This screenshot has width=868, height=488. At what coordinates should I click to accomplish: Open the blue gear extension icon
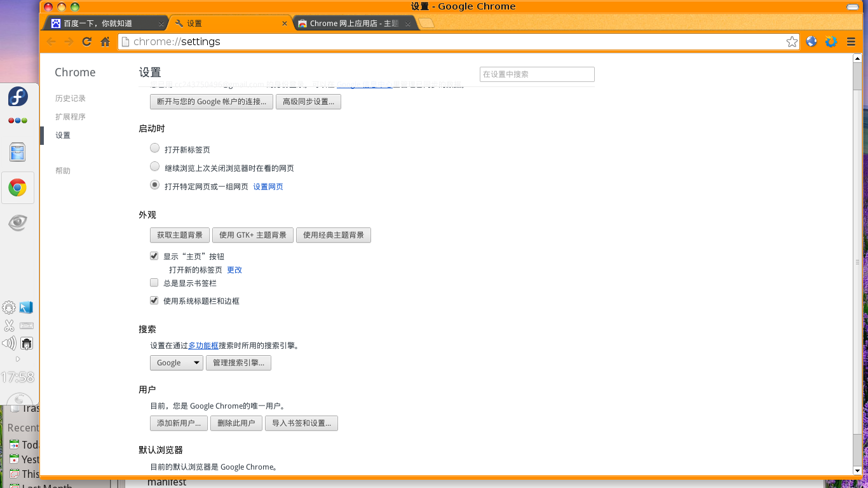(x=831, y=42)
